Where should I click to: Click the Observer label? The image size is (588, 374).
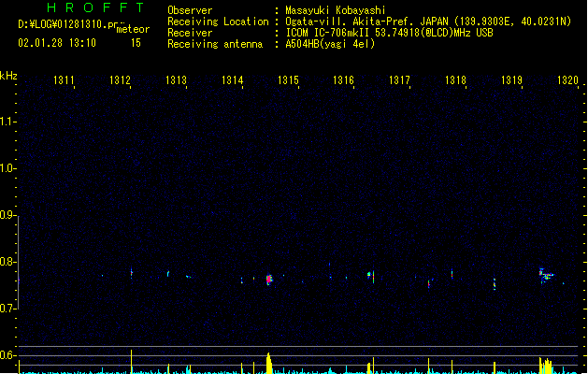pos(190,10)
